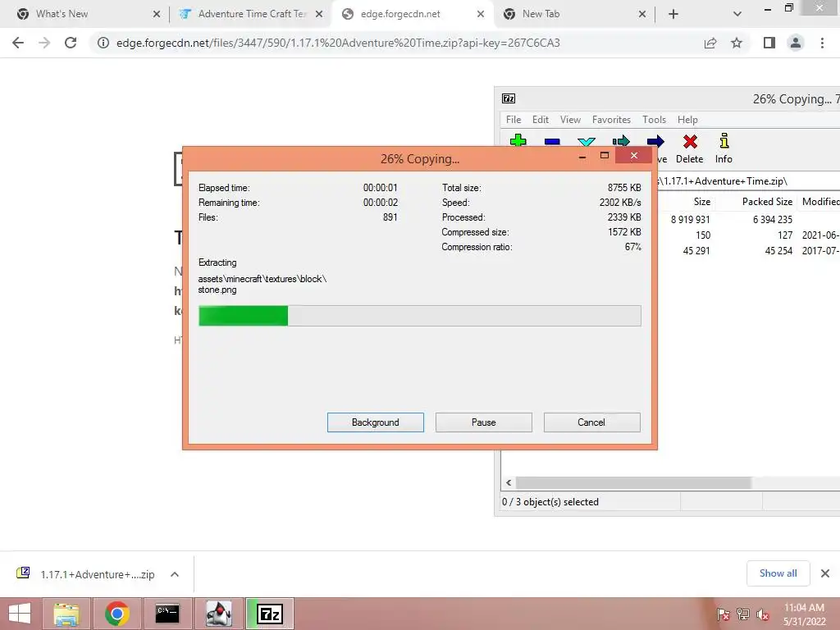The width and height of the screenshot is (840, 630).
Task: Reload the current page
Action: (71, 43)
